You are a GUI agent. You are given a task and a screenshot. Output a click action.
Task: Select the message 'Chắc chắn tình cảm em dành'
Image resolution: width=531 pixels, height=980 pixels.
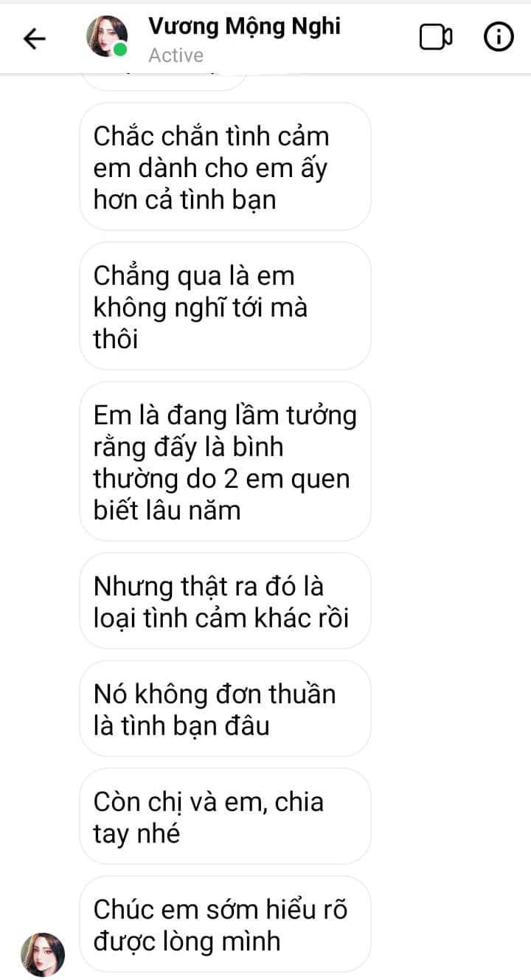point(225,168)
